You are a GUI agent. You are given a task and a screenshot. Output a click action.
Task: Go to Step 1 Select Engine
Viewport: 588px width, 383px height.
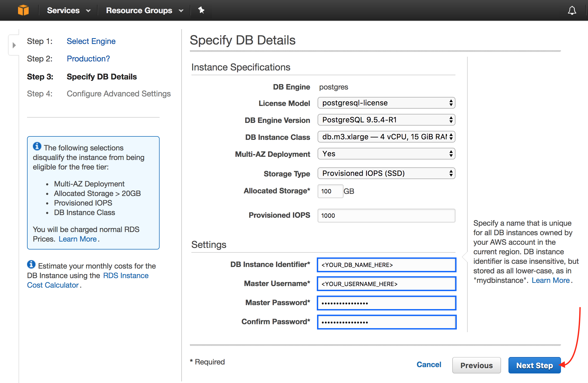click(x=91, y=41)
